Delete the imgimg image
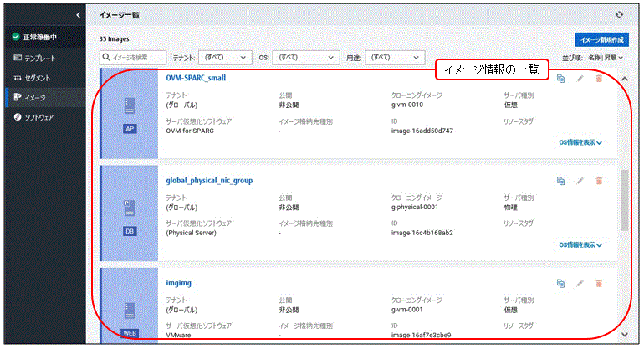Viewport: 644px width, 349px height. coord(599,283)
